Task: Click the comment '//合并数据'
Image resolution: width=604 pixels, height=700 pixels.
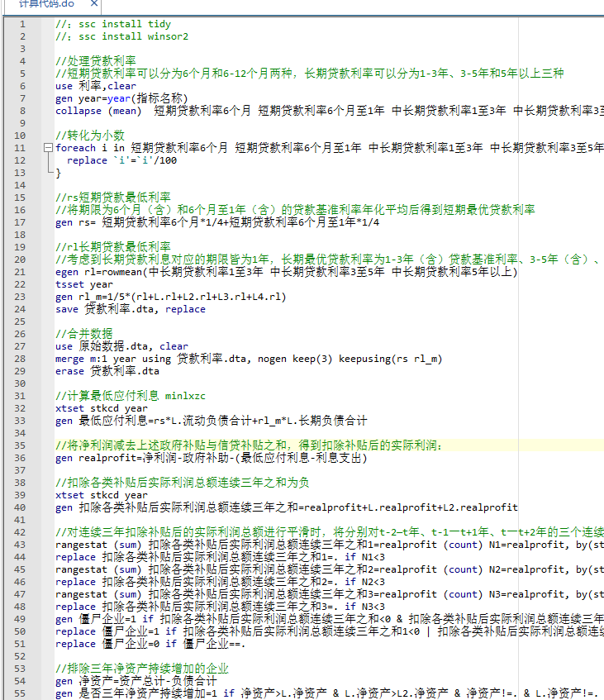Action: 84,334
